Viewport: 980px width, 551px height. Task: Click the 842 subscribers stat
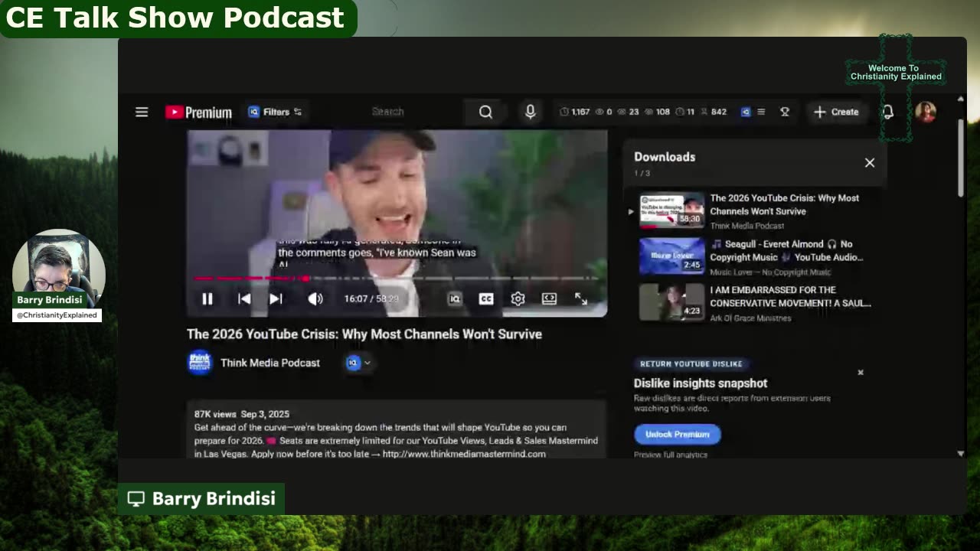click(713, 112)
